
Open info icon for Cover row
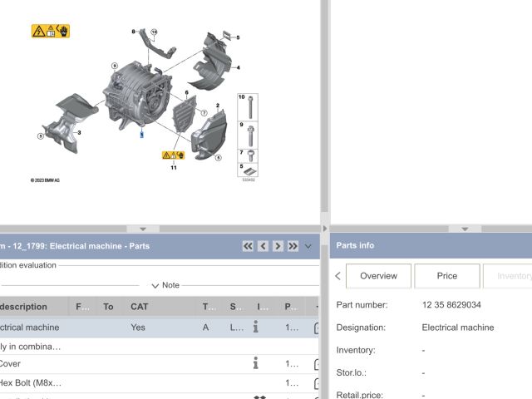click(x=258, y=363)
